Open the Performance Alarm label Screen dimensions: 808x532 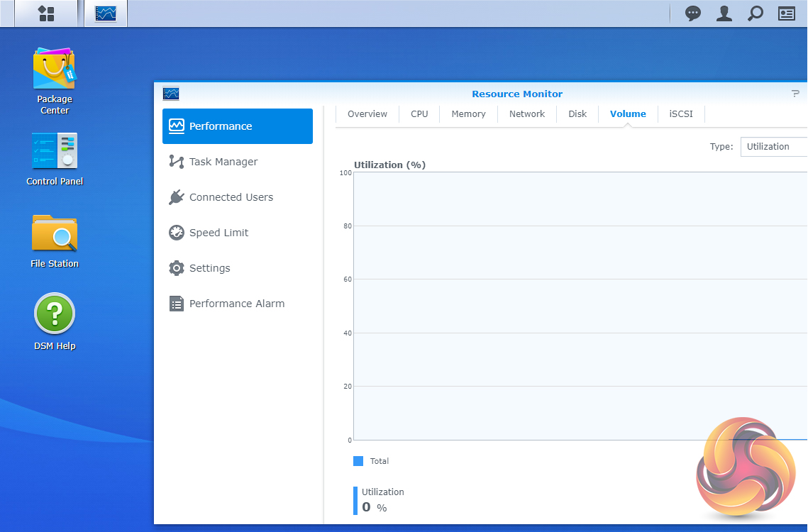(236, 304)
